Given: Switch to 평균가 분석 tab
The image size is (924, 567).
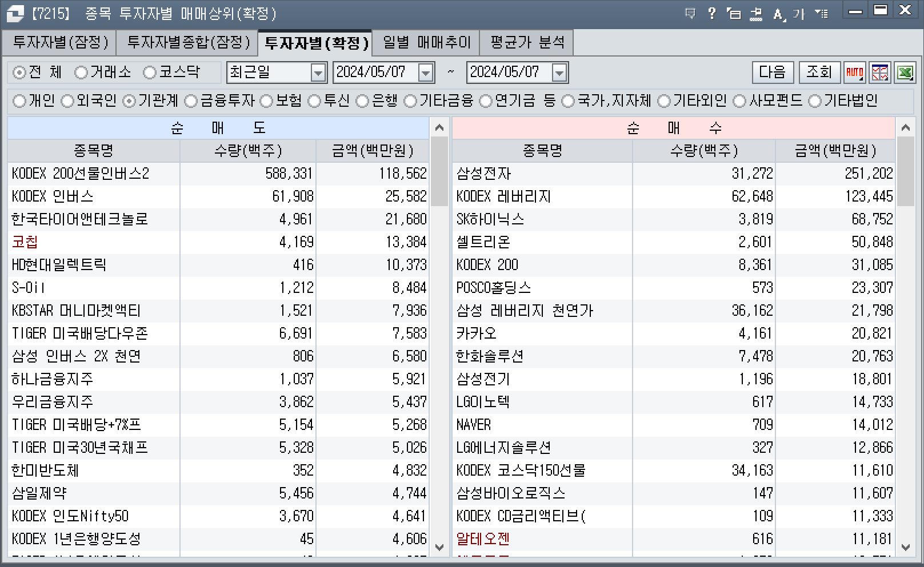Looking at the screenshot, I should [527, 42].
